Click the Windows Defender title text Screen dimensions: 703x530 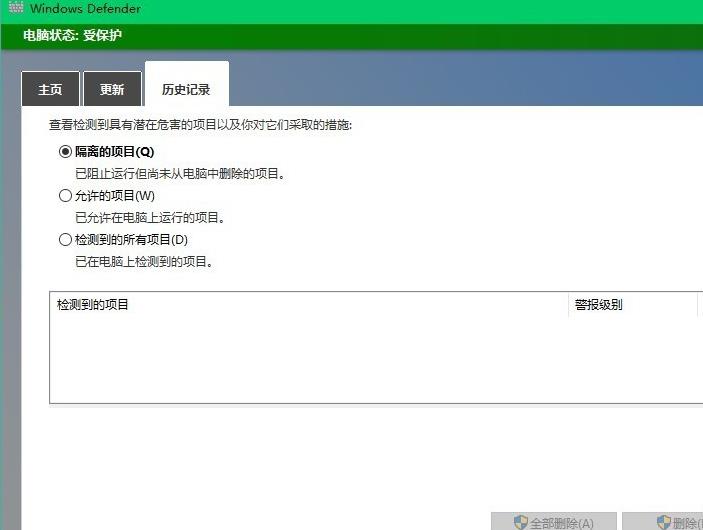(x=85, y=8)
